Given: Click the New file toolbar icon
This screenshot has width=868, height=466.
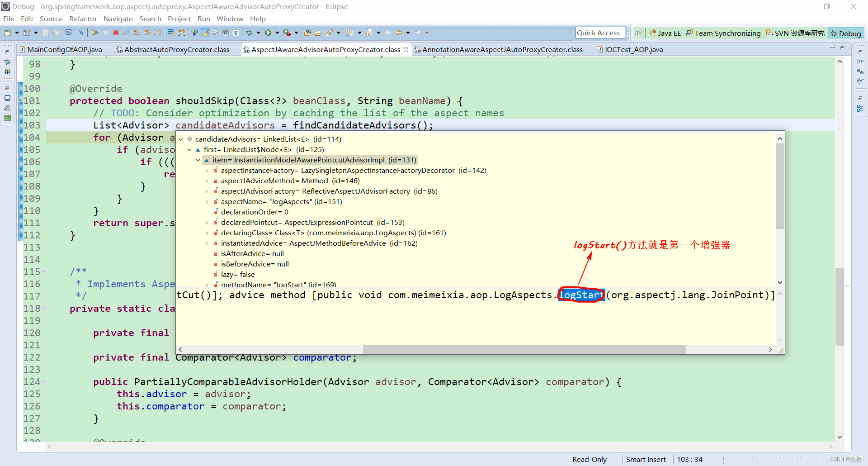Looking at the screenshot, I should pos(8,33).
